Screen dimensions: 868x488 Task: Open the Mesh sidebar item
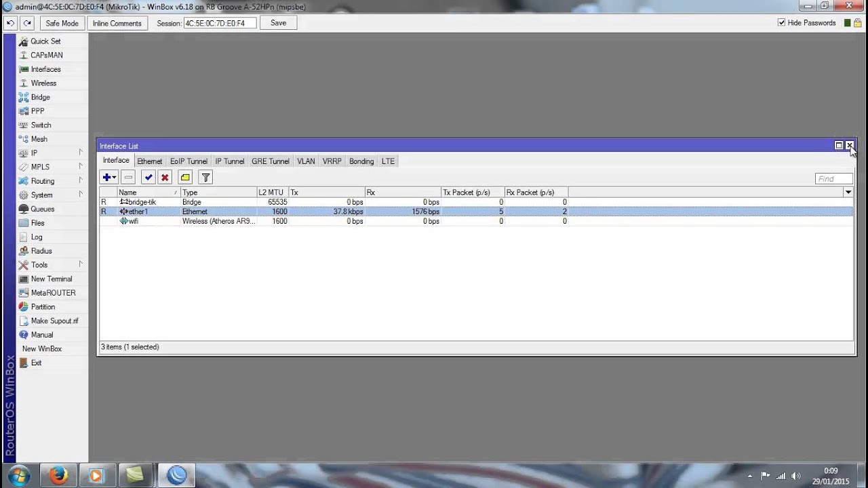pyautogui.click(x=39, y=139)
